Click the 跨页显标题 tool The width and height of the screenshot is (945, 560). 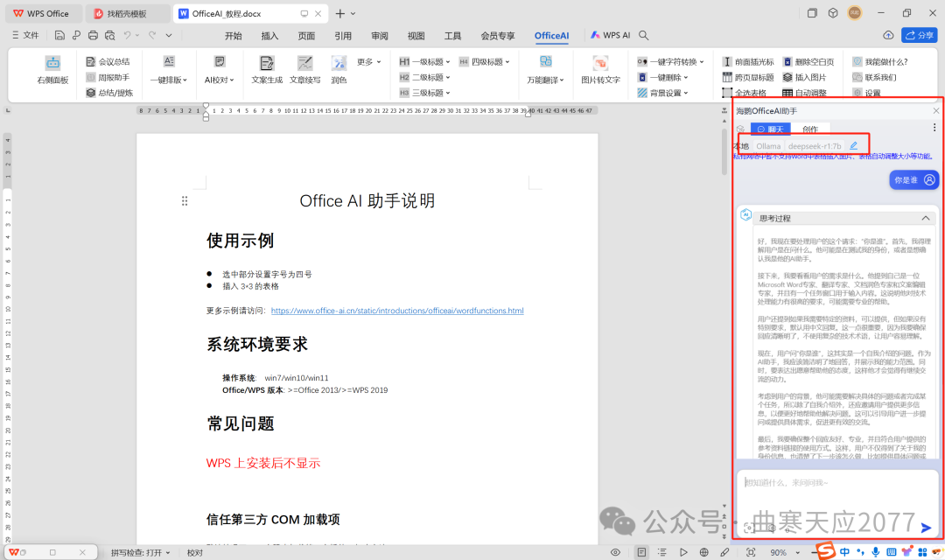tap(748, 77)
